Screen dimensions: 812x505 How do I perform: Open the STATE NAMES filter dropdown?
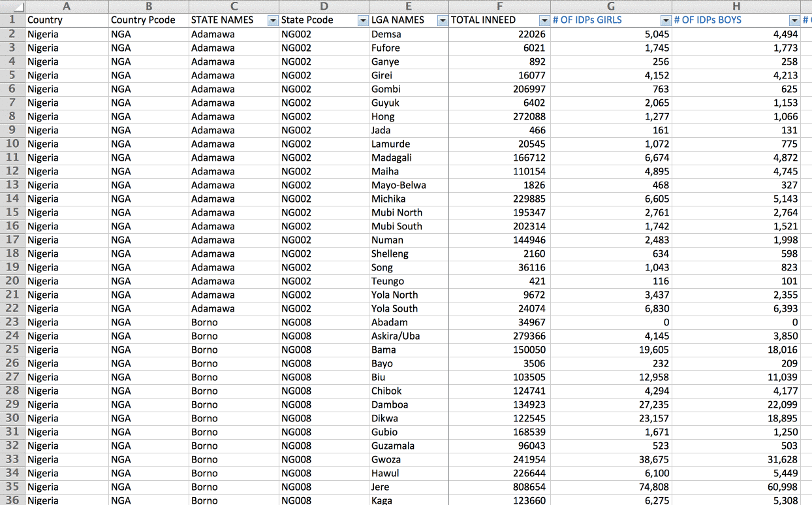[273, 20]
